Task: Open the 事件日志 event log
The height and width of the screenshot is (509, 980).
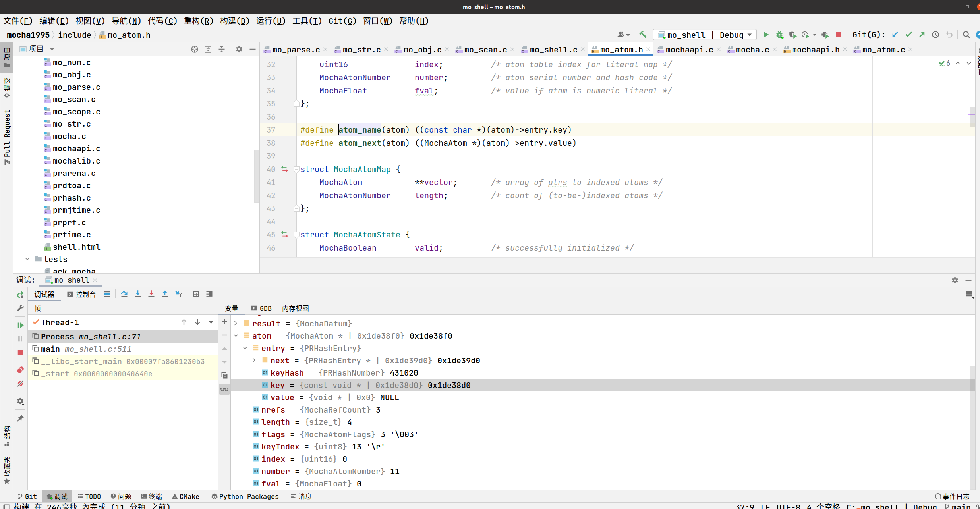Action: 952,497
